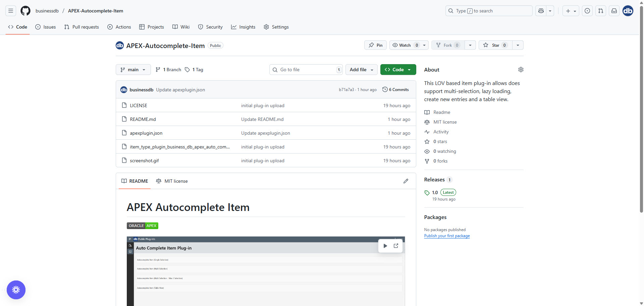Image resolution: width=644 pixels, height=306 pixels.
Task: Switch to the Issues tab
Action: (46, 27)
